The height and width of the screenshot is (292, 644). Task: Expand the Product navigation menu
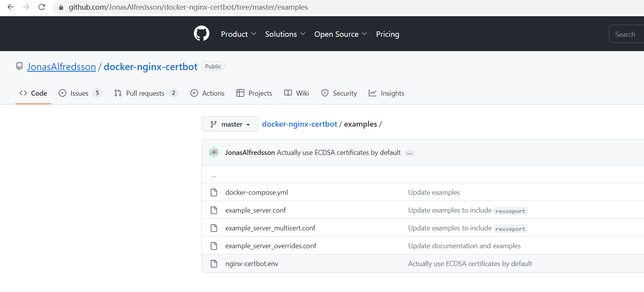pyautogui.click(x=238, y=34)
